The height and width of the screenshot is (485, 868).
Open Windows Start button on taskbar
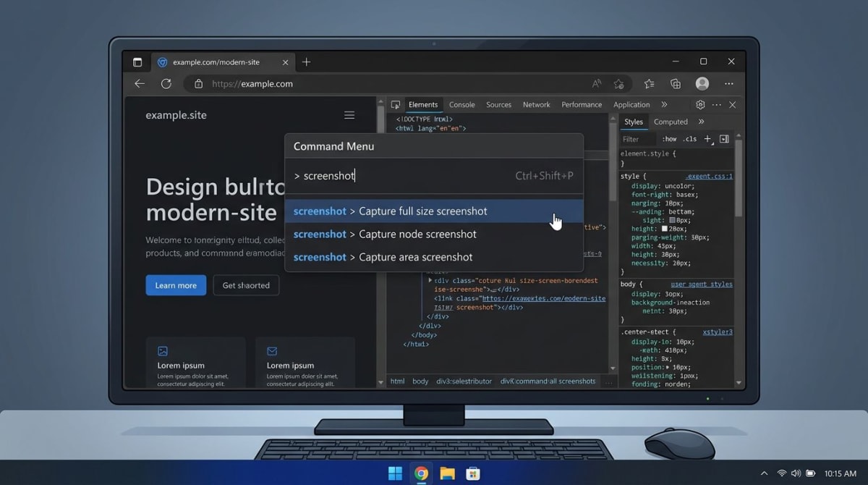(x=395, y=473)
